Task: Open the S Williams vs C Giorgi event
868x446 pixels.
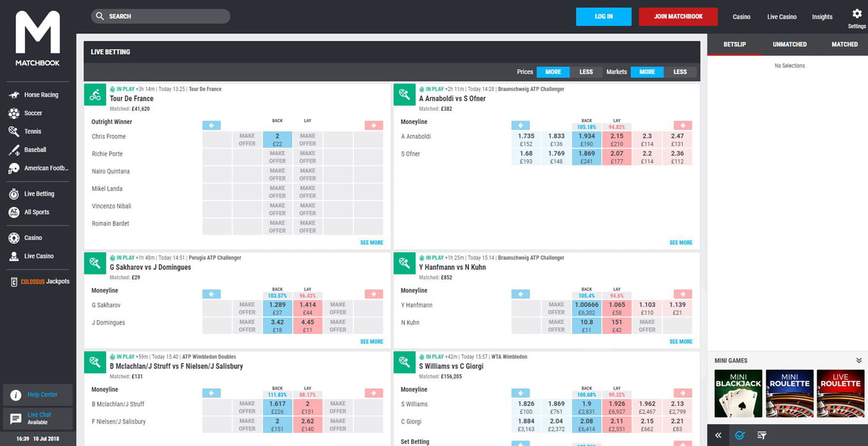Action: [x=453, y=366]
